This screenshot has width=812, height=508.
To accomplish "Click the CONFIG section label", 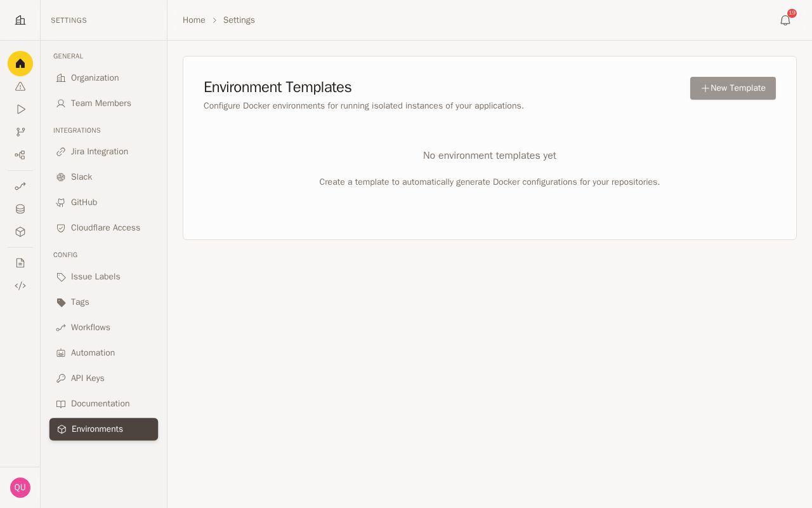I will (65, 255).
